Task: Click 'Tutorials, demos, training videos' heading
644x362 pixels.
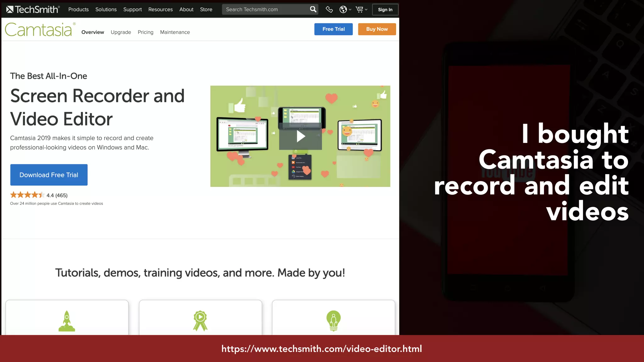Action: [200, 272]
